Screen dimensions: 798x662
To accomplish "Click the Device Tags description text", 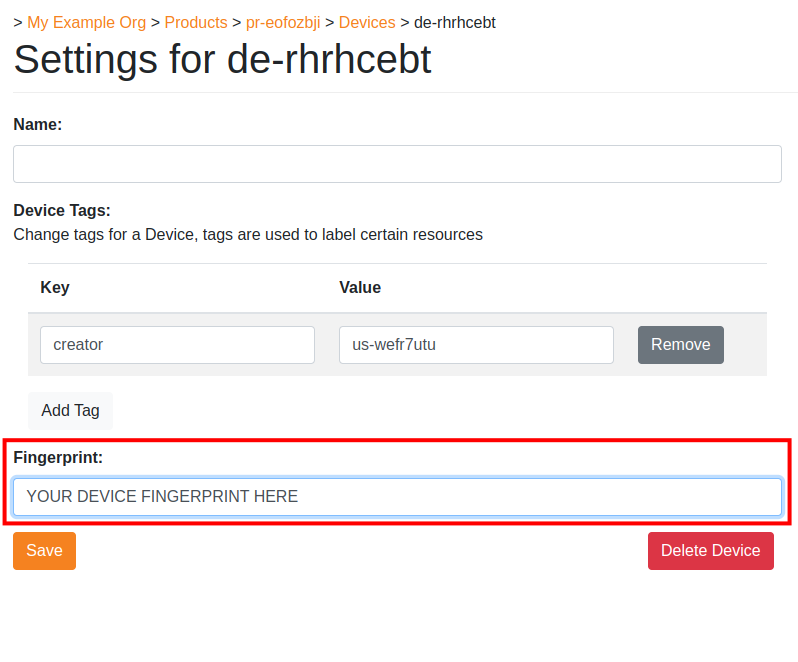I will pyautogui.click(x=248, y=235).
